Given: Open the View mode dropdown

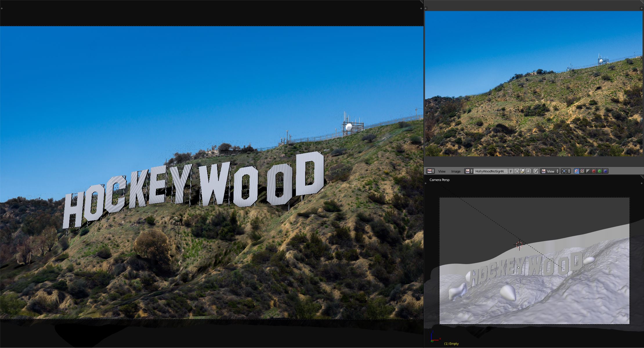Looking at the screenshot, I should pos(550,171).
